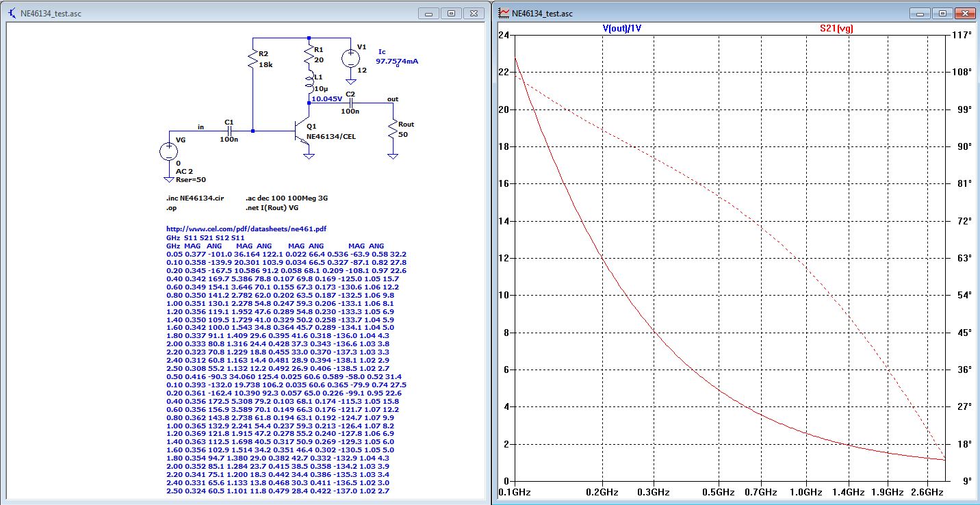980x505 pixels.
Task: Click the '.op' directive
Action: (x=171, y=207)
